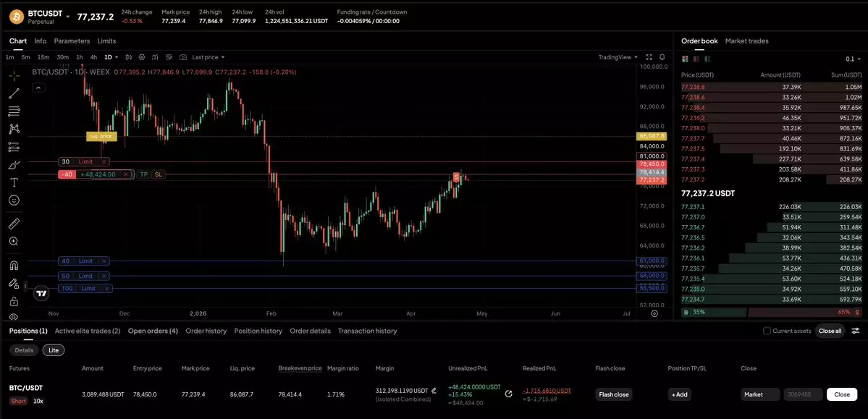Click the Close all button
The height and width of the screenshot is (419, 868).
pyautogui.click(x=830, y=331)
